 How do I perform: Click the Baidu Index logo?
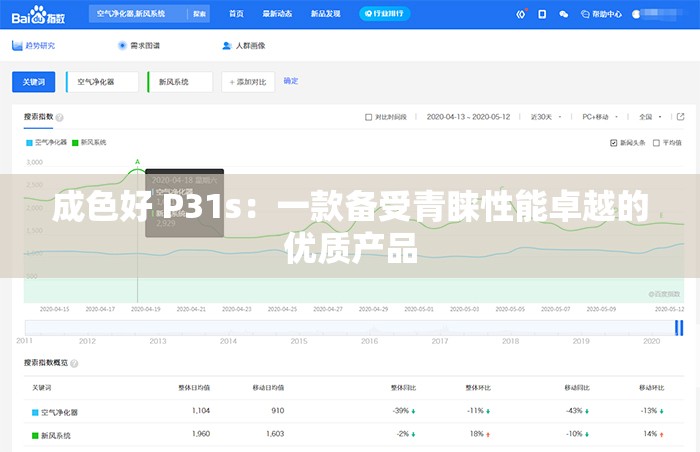[x=38, y=15]
